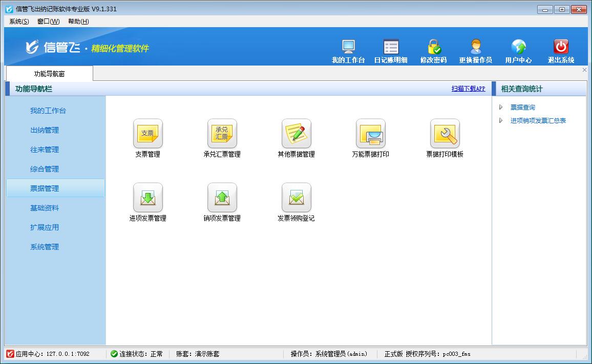This screenshot has width=592, height=364.
Task: Open the 支票管理 check management icon
Action: coord(147,134)
